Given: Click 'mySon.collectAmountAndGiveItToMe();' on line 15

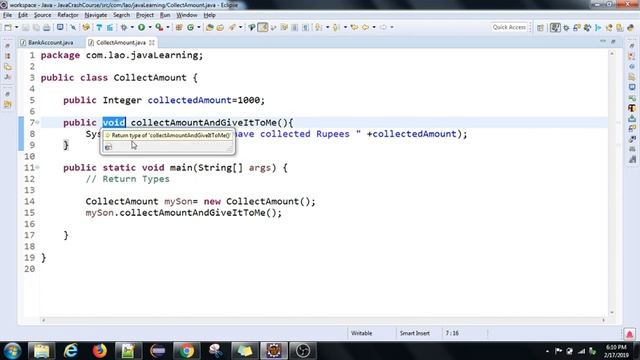Looking at the screenshot, I should 184,213.
